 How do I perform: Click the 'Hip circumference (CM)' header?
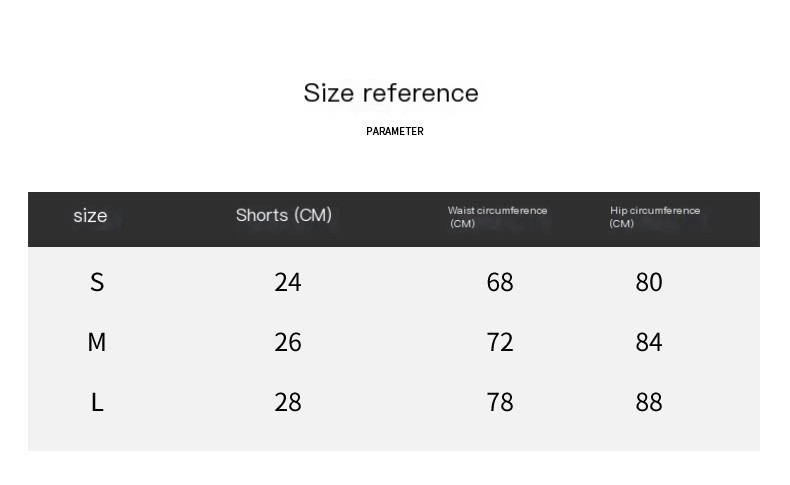(x=654, y=217)
